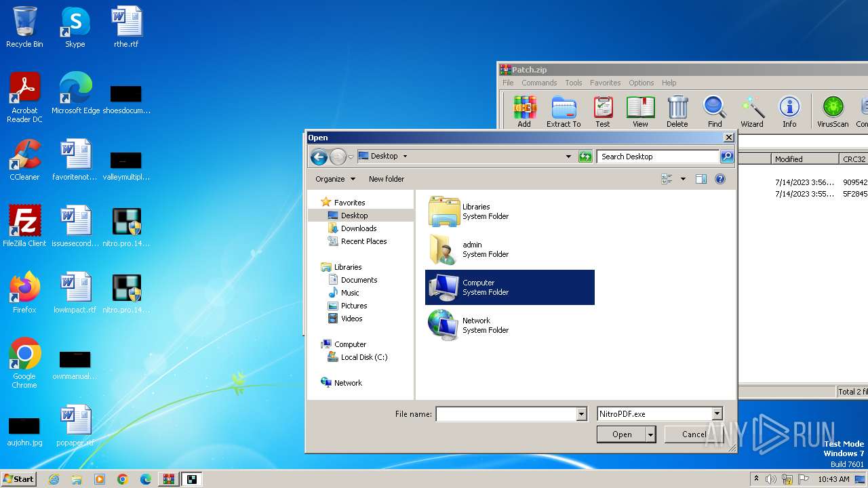The width and height of the screenshot is (868, 488).
Task: Expand the File name combo box dropdown
Action: (581, 414)
